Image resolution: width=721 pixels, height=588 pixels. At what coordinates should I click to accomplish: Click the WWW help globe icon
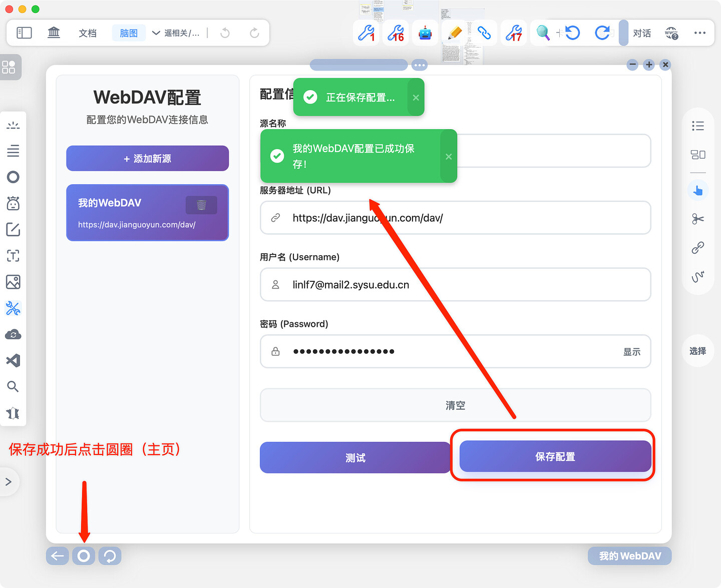[x=671, y=33]
